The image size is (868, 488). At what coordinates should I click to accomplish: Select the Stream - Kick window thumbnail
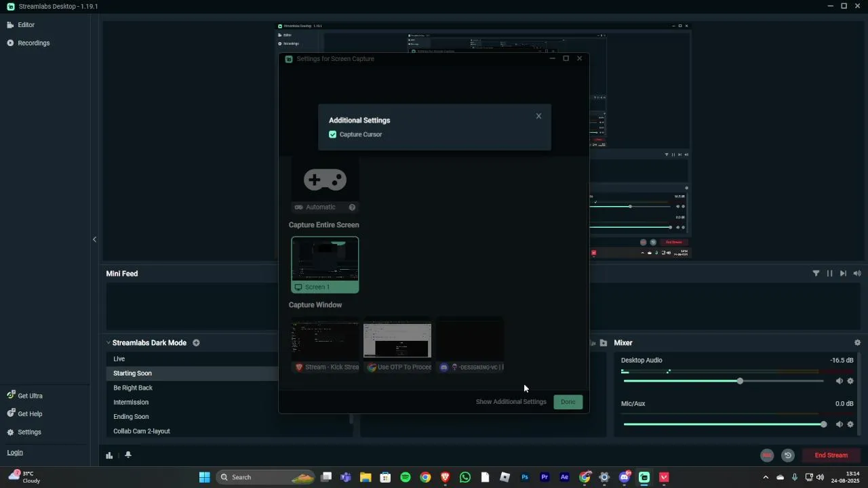pos(325,346)
